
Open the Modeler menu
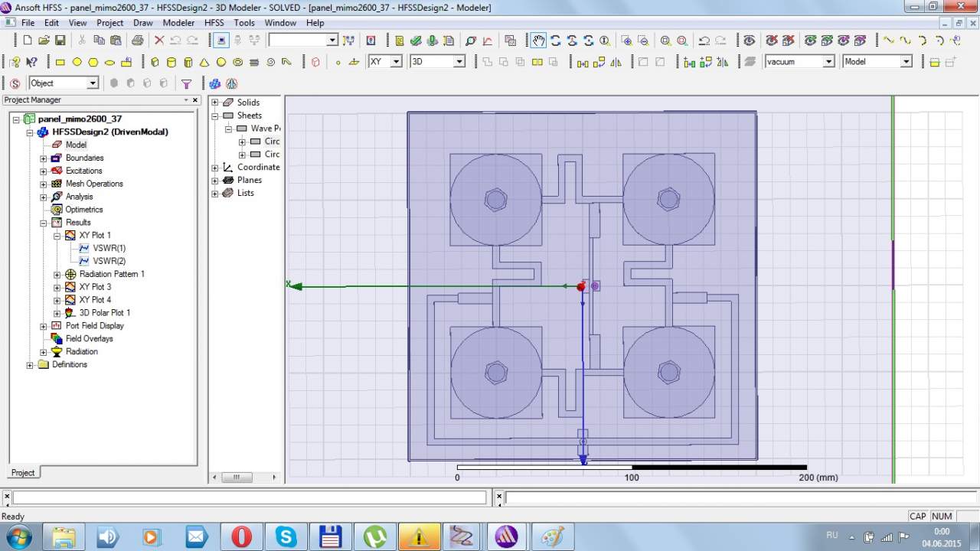[x=178, y=23]
